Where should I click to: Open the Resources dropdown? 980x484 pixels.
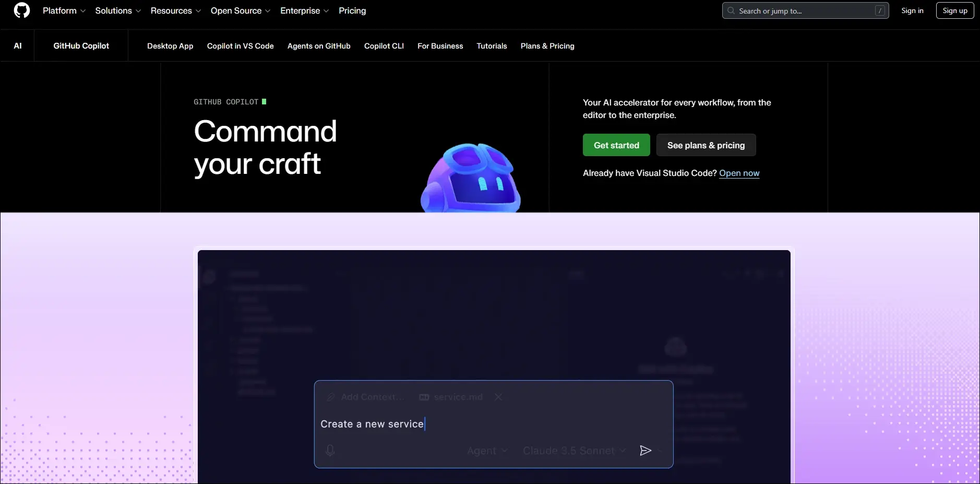coord(176,10)
